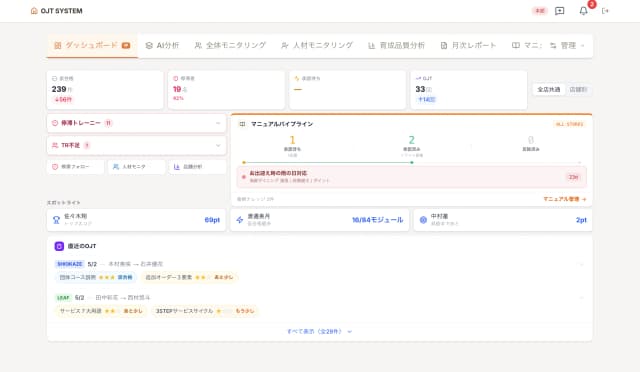Image resolution: width=640 pixels, height=372 pixels.
Task: Click the chevron next to 管理
Action: 582,46
